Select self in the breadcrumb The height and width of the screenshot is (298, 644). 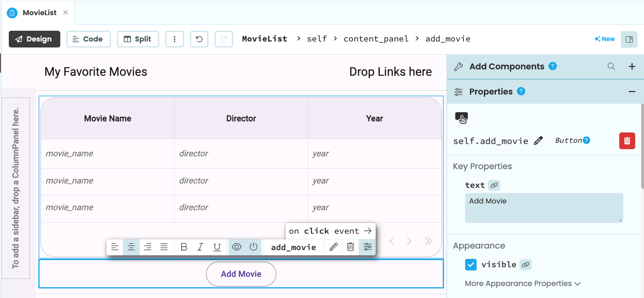point(317,39)
